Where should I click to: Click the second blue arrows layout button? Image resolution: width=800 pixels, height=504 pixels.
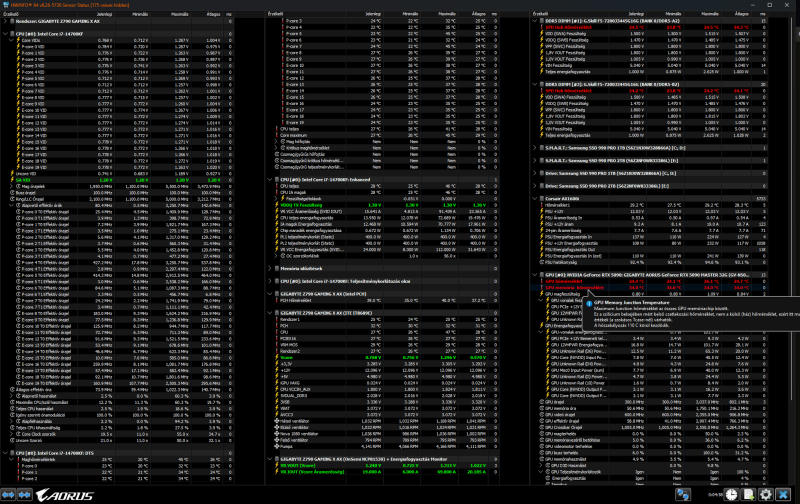[25, 495]
